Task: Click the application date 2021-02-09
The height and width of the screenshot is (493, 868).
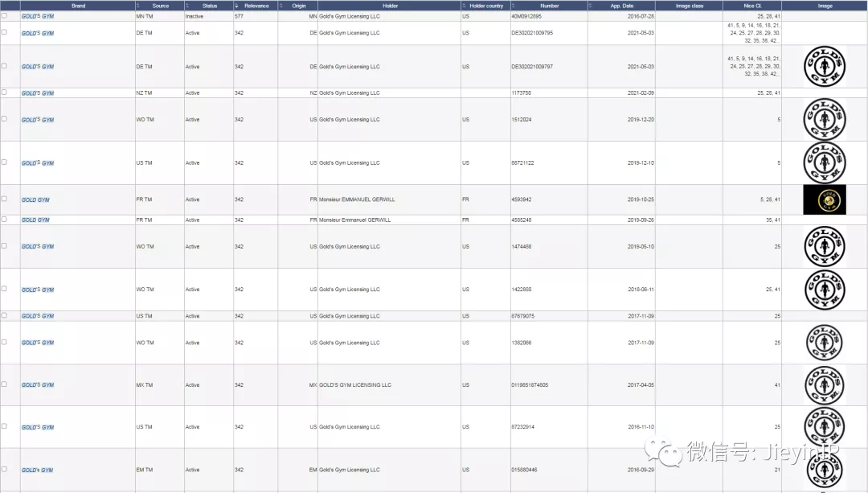Action: tap(641, 93)
